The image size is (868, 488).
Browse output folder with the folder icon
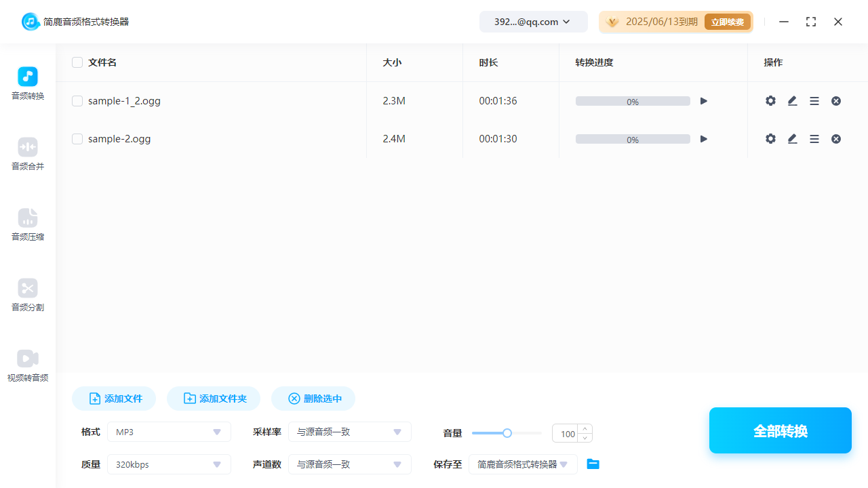[x=593, y=464]
